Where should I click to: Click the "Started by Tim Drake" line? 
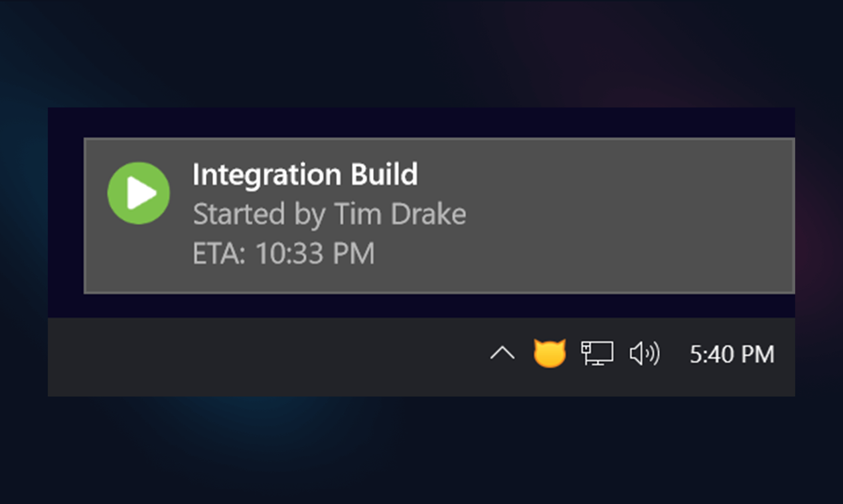[x=329, y=214]
